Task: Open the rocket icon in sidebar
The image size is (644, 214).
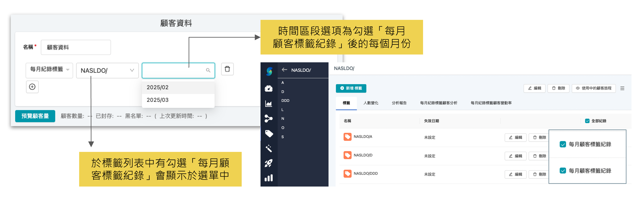Action: (x=269, y=163)
